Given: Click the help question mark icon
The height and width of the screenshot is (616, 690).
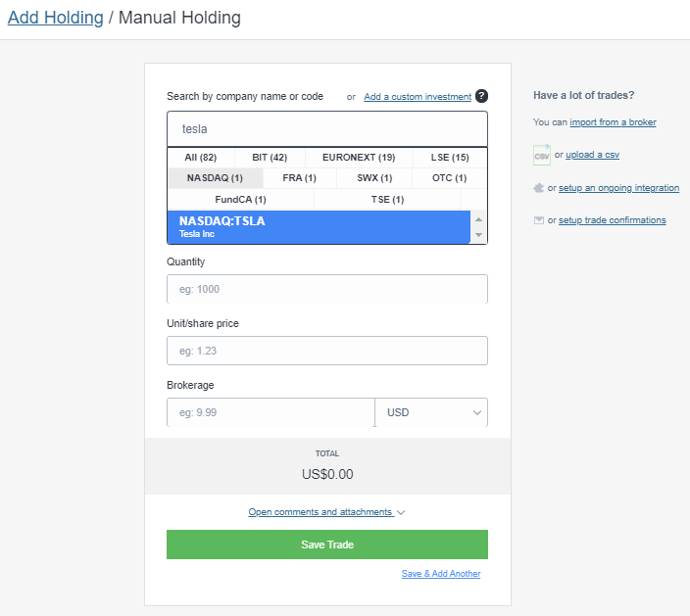Looking at the screenshot, I should click(x=481, y=96).
